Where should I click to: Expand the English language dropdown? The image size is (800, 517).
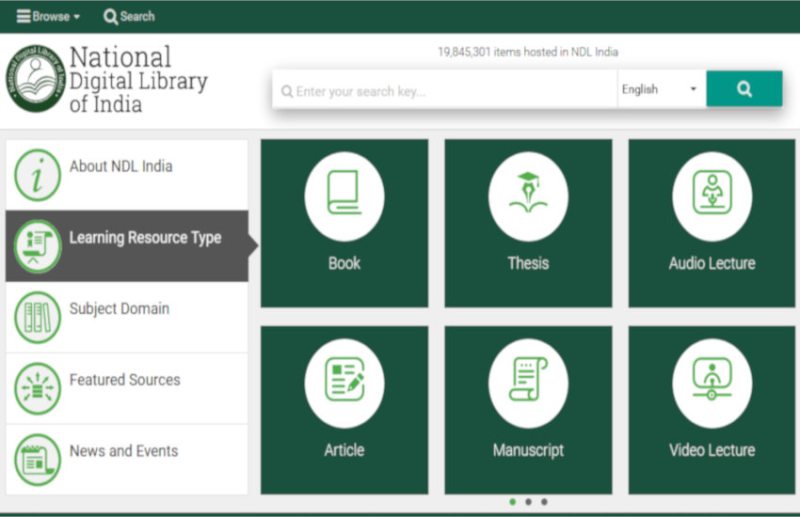click(660, 89)
